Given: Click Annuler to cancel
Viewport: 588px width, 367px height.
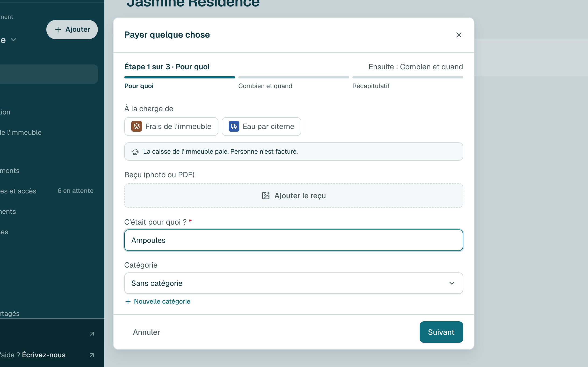Looking at the screenshot, I should tap(147, 332).
